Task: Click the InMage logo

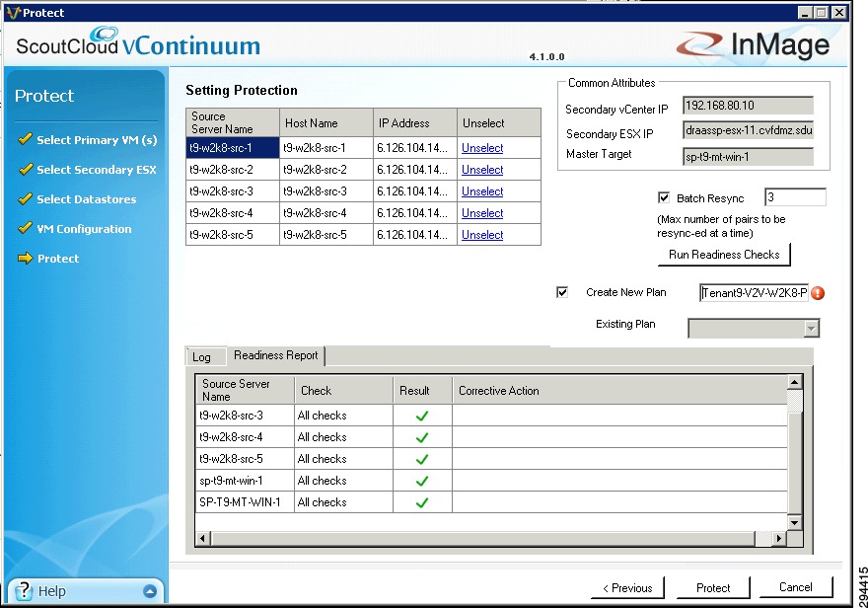Action: [754, 44]
